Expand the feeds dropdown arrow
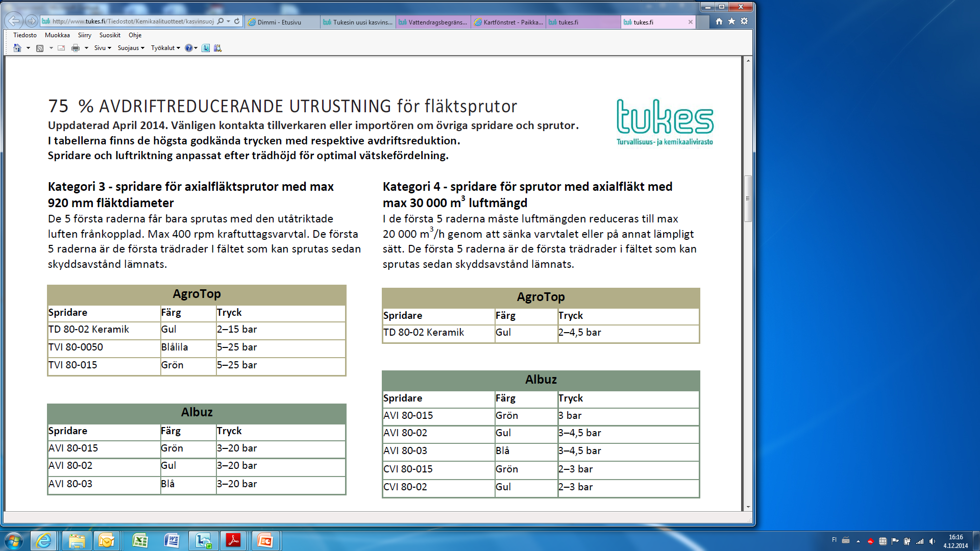Screen dimensions: 980x551 pyautogui.click(x=51, y=48)
